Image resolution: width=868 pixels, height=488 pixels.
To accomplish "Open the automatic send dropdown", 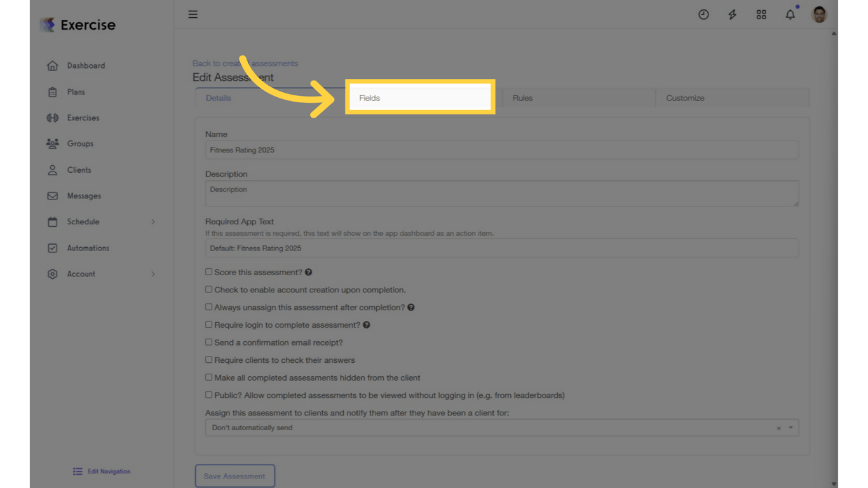I will pos(791,428).
